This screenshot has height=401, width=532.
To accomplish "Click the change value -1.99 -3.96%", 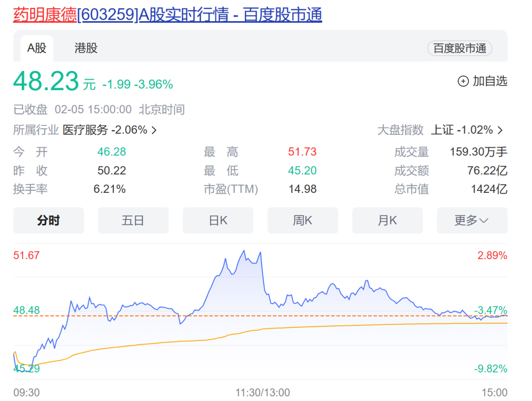I will [x=137, y=84].
